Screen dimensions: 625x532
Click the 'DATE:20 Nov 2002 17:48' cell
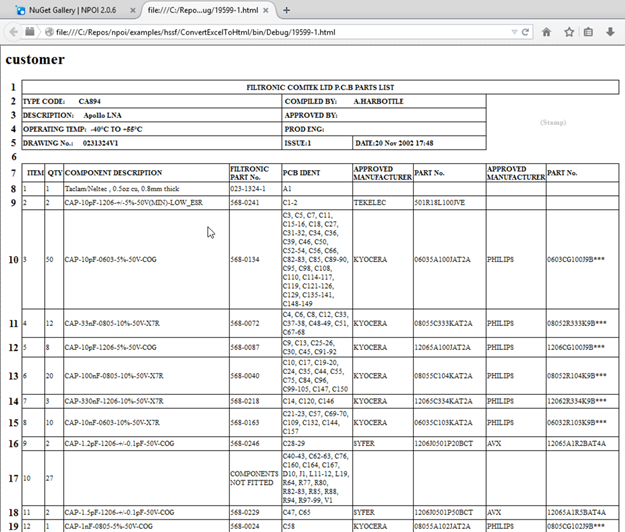[419, 143]
